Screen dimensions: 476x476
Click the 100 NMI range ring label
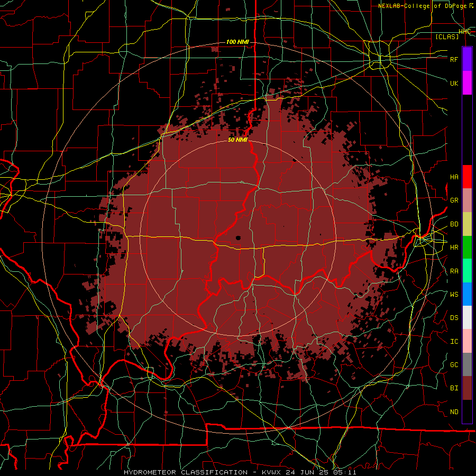tap(237, 42)
